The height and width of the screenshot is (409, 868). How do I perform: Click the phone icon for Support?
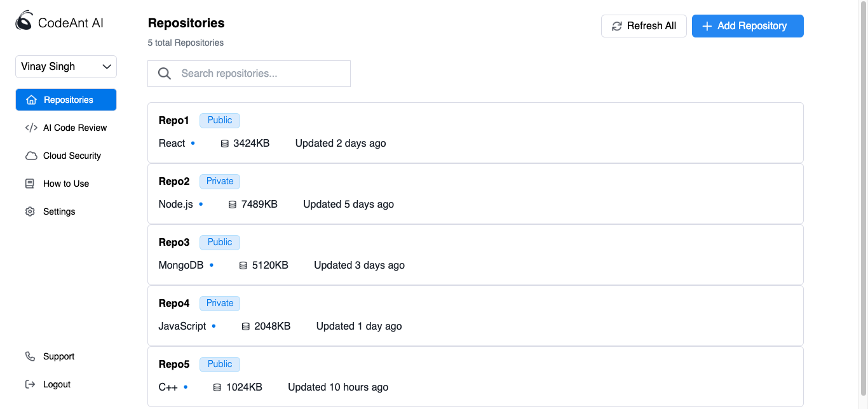pos(30,356)
